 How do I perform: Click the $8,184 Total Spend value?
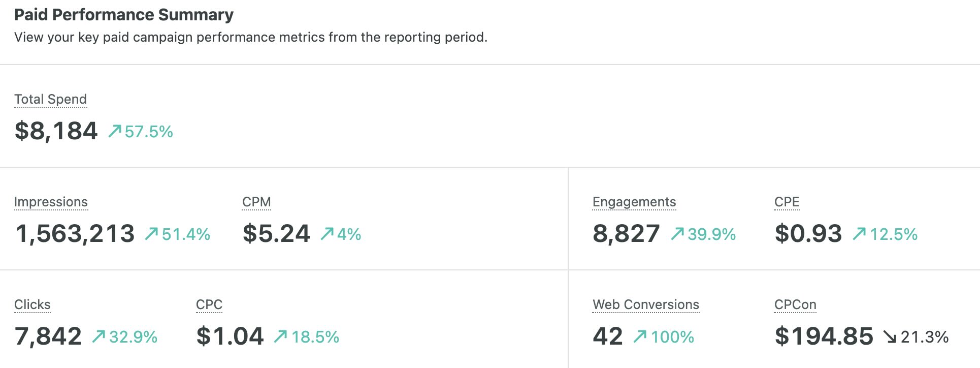tap(57, 131)
